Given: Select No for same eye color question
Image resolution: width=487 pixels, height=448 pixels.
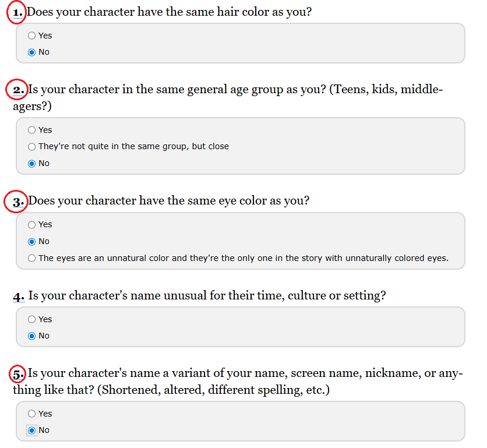Looking at the screenshot, I should point(31,241).
